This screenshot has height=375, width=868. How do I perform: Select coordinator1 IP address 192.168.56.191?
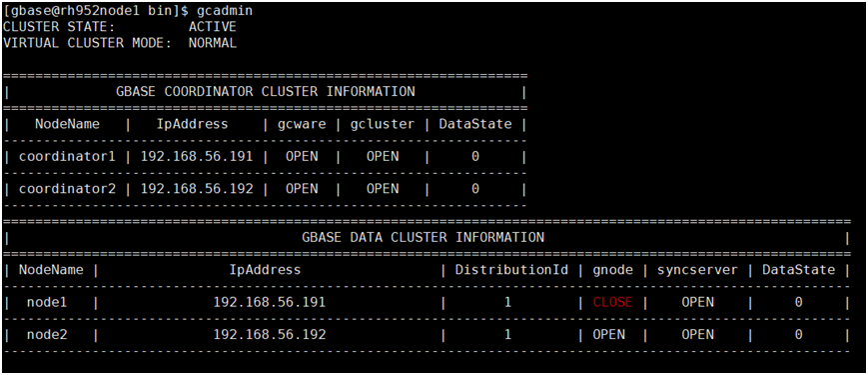pos(197,157)
